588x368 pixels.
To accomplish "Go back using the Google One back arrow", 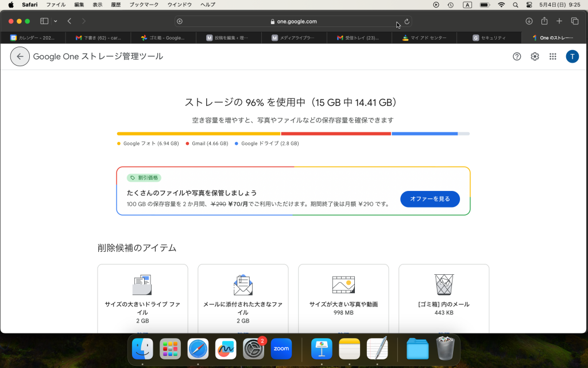I will 20,56.
